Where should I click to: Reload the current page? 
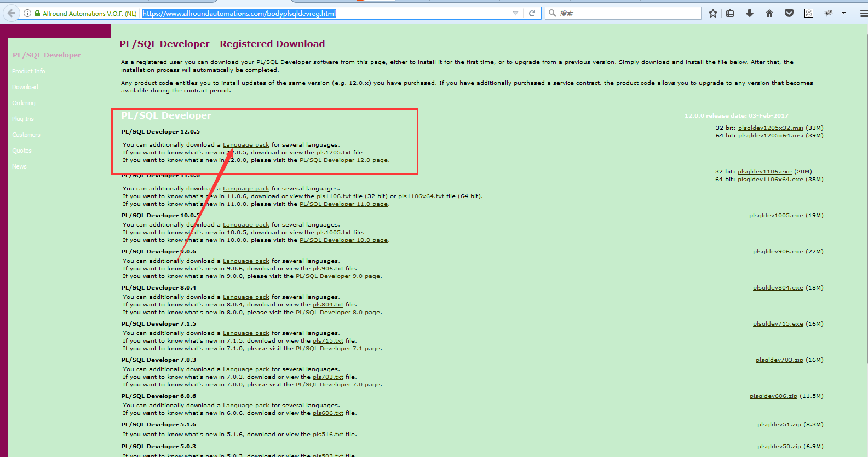[532, 13]
